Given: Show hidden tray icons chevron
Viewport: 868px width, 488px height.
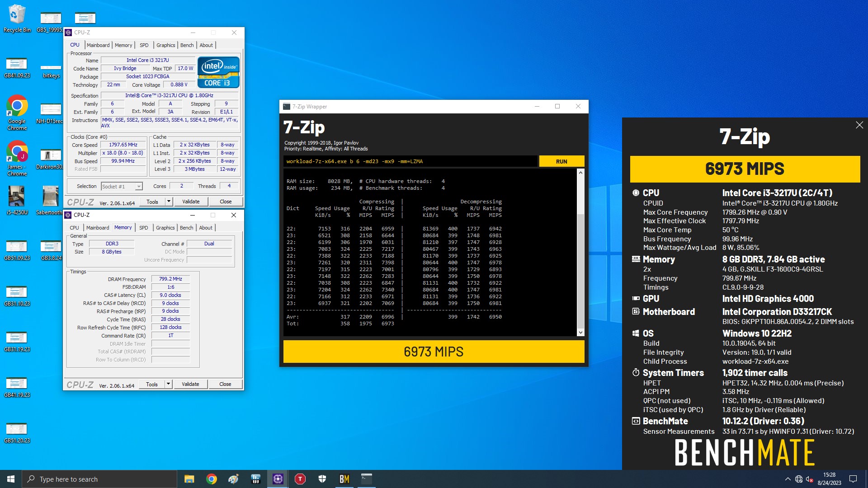Looking at the screenshot, I should tap(788, 479).
